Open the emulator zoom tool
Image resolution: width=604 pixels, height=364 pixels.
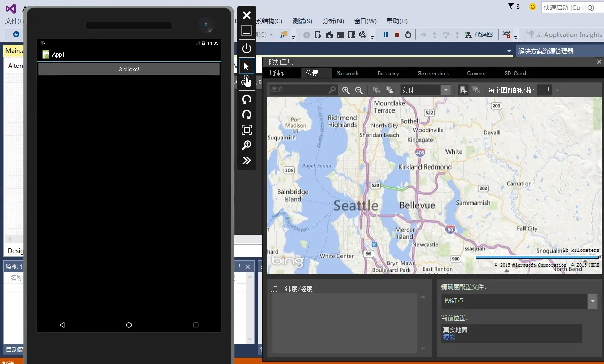pyautogui.click(x=247, y=145)
